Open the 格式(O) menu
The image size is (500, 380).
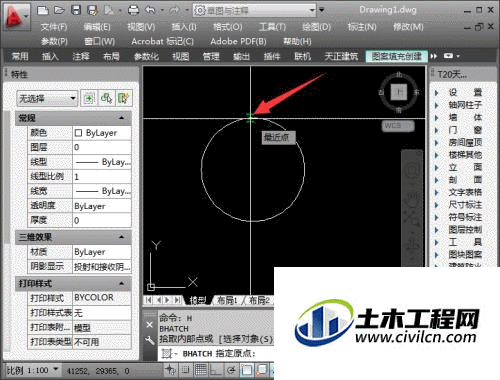228,27
